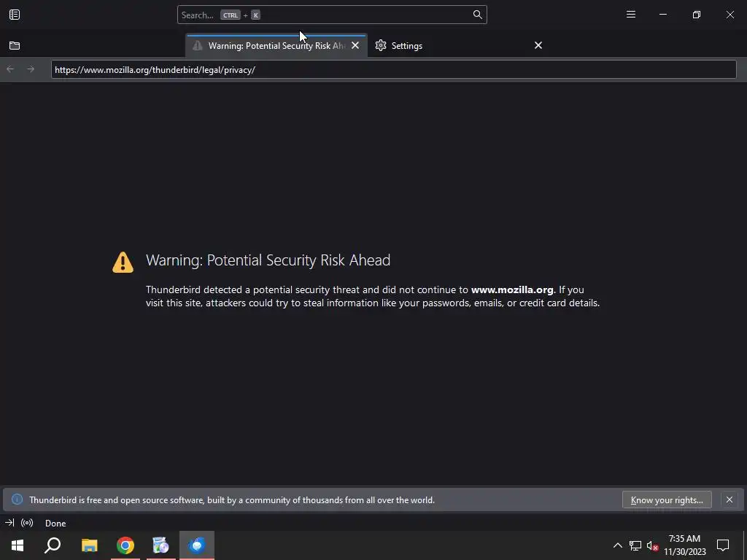The height and width of the screenshot is (560, 747).
Task: Click the global Search field
Action: click(x=332, y=15)
